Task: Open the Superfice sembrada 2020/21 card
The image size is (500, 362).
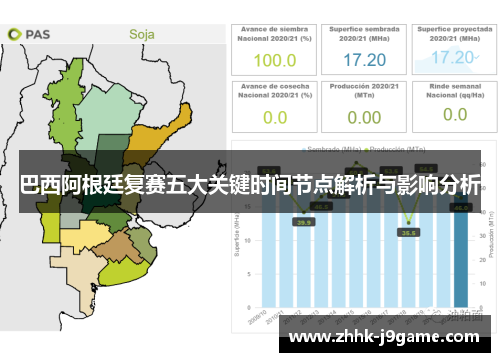Action: tap(364, 49)
